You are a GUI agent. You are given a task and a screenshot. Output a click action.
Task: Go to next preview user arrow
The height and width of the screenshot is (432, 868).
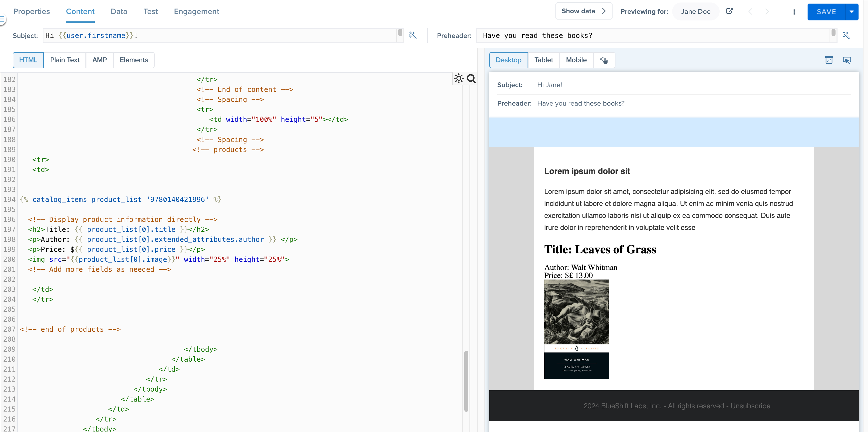(x=767, y=11)
